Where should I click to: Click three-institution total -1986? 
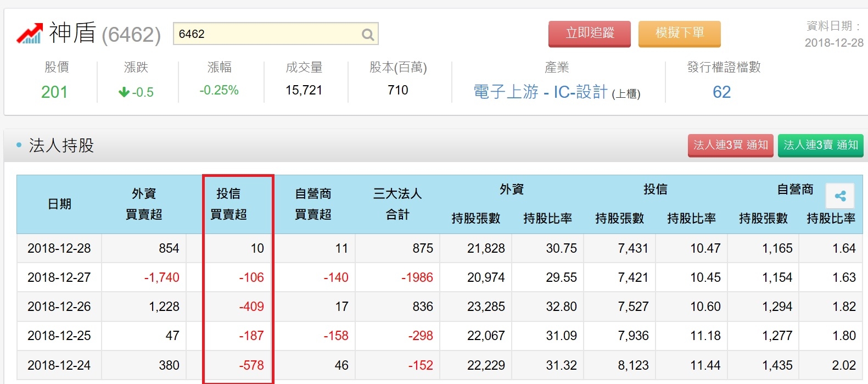click(x=417, y=277)
